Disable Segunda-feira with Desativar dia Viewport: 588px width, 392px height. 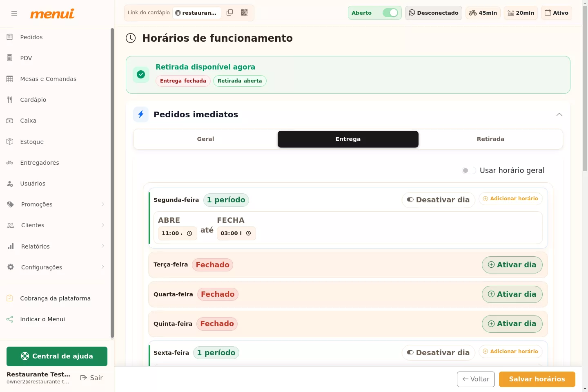(x=439, y=200)
